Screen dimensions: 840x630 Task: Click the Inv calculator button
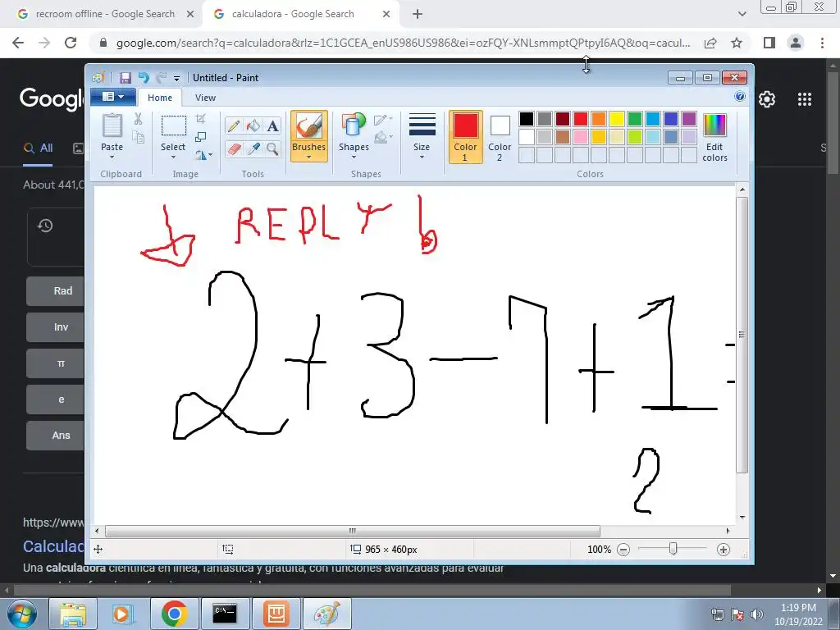[x=55, y=327]
